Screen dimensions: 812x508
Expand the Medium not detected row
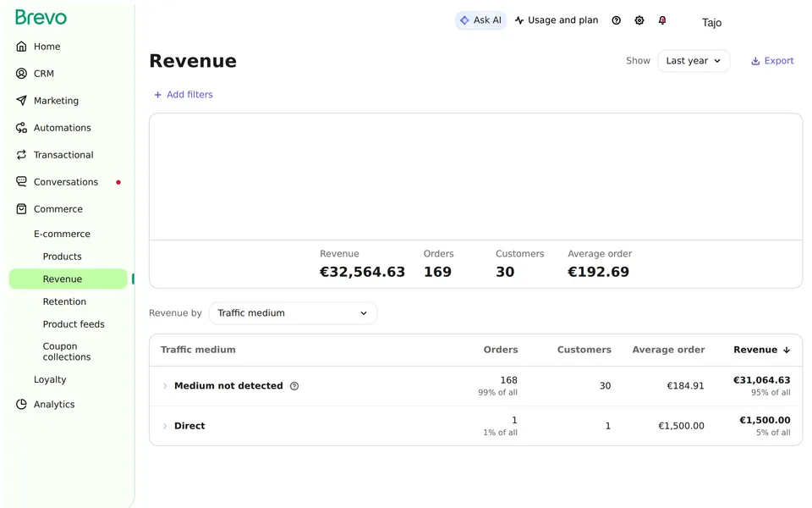(x=165, y=386)
